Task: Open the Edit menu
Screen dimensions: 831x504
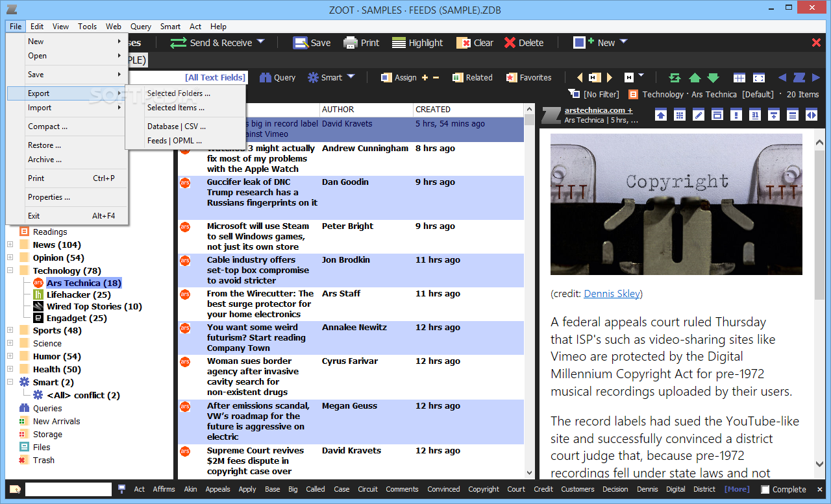Action: coord(37,27)
